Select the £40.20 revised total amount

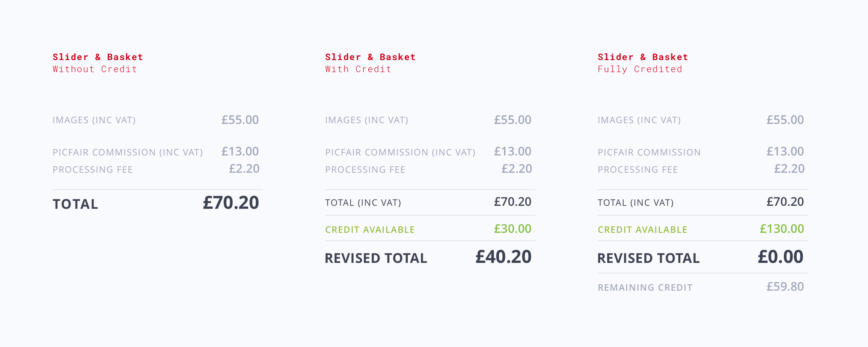coord(503,257)
